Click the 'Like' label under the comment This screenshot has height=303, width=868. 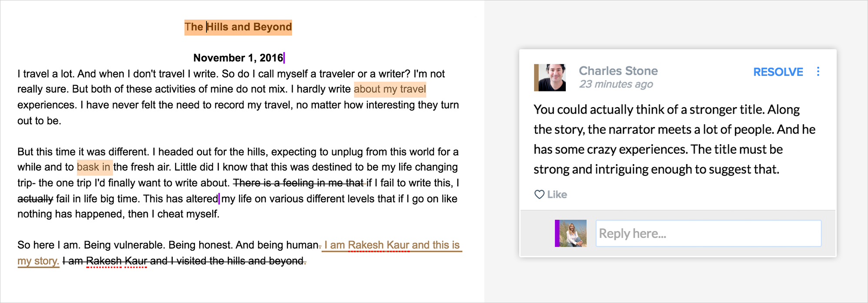pyautogui.click(x=557, y=195)
